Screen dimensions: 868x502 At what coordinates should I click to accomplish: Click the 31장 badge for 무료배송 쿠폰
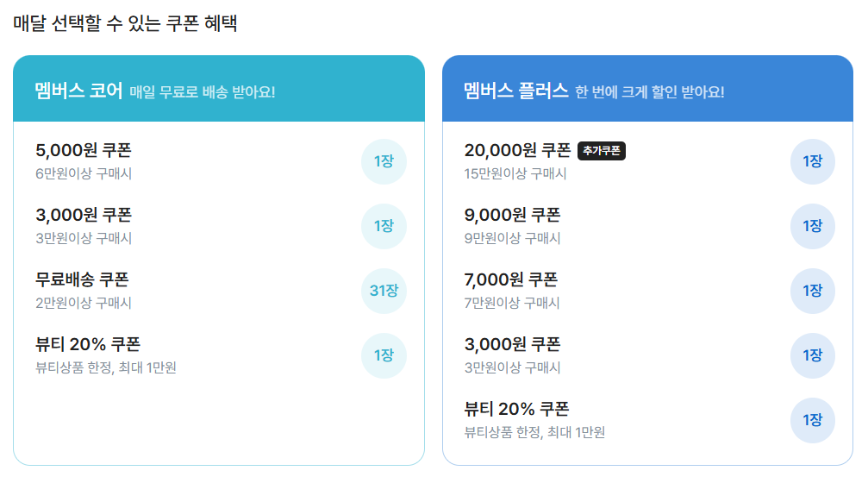pos(384,291)
